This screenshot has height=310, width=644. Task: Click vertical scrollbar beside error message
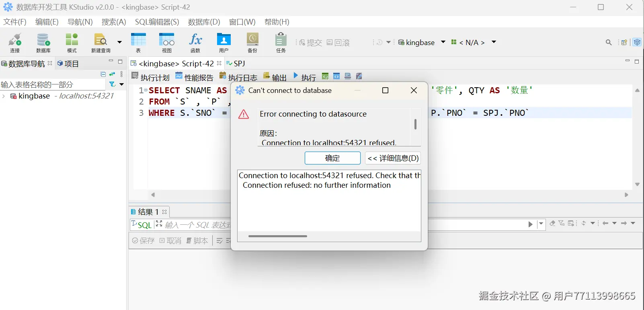[415, 124]
